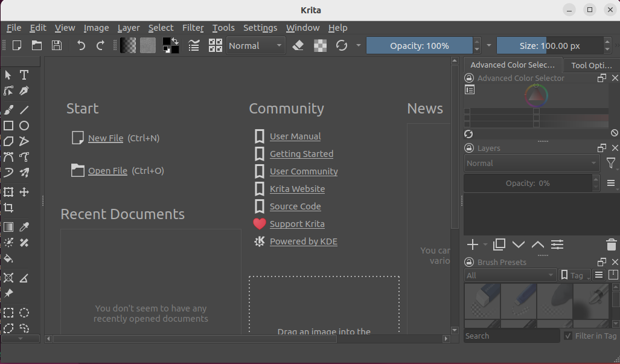620x364 pixels.
Task: Open the File menu
Action: 14,28
